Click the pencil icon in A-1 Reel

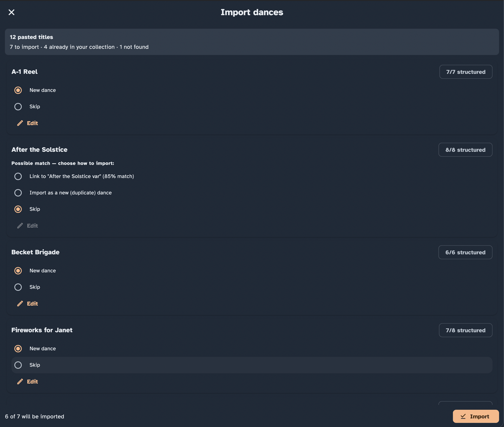tap(20, 123)
